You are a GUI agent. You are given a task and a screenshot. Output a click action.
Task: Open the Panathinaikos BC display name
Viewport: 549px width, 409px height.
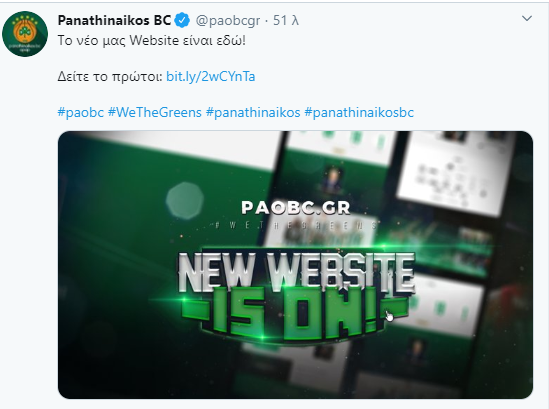click(x=114, y=20)
